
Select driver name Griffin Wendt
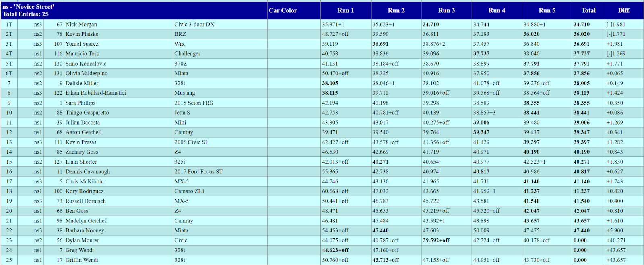point(82,260)
